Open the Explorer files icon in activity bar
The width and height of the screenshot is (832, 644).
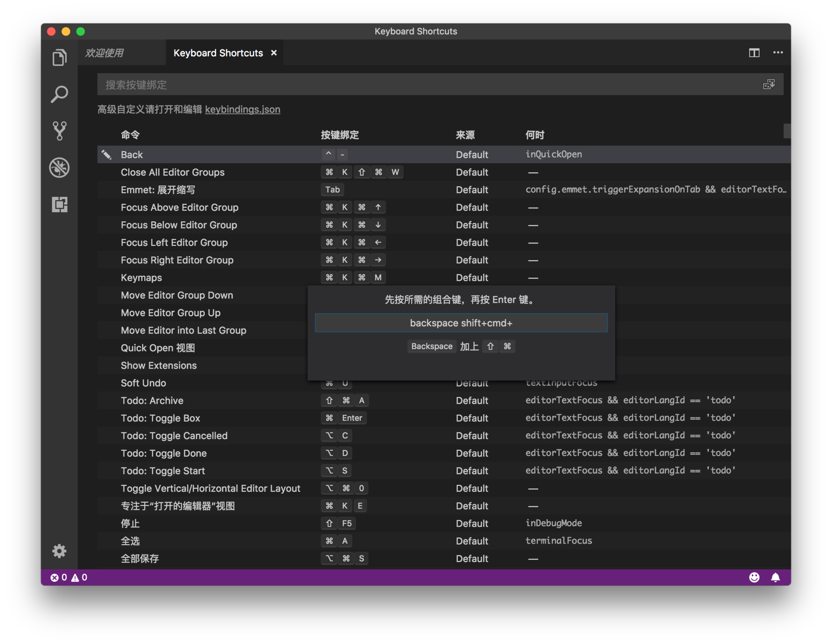pos(59,58)
